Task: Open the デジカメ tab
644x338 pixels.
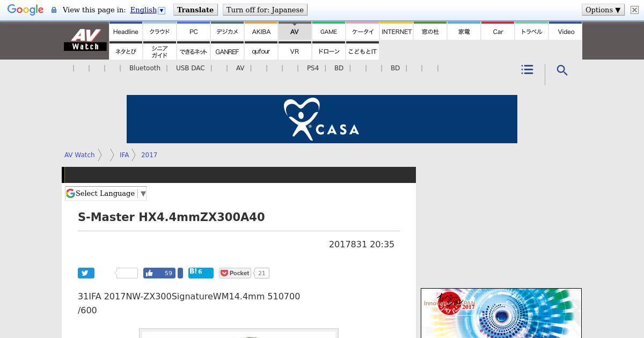Action: (x=227, y=32)
